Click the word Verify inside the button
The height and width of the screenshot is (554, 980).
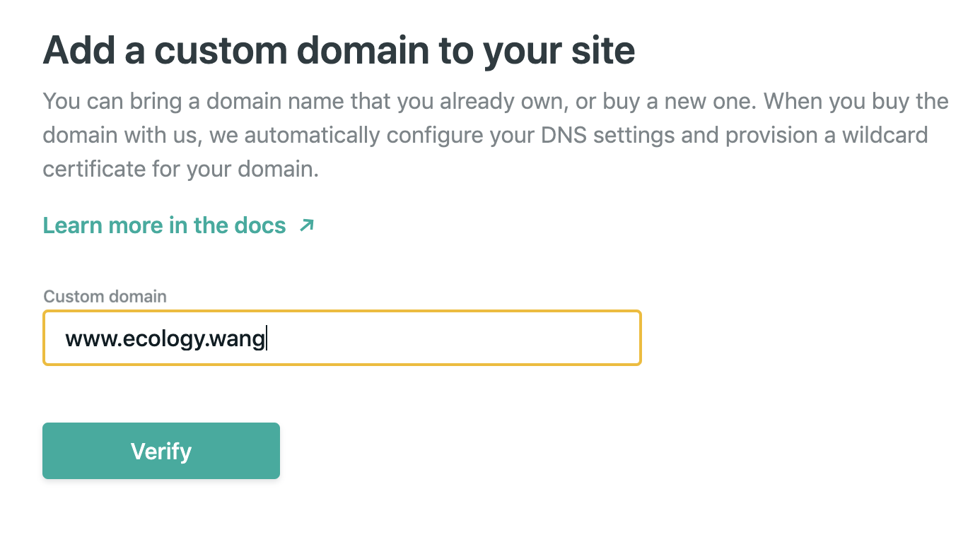(161, 451)
